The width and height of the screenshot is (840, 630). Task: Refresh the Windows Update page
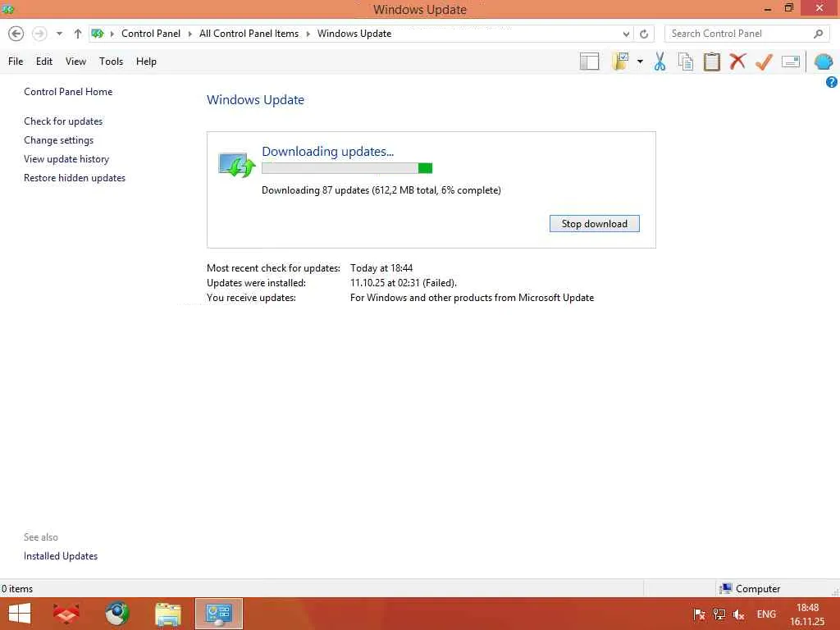click(644, 34)
